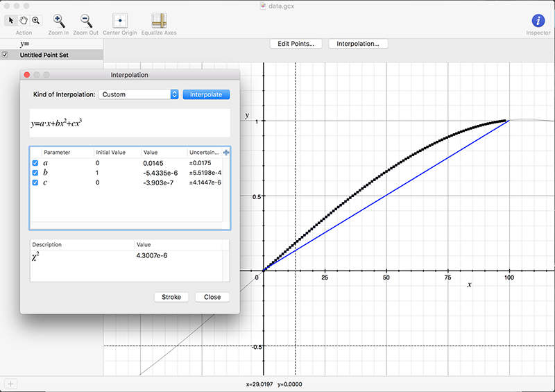Uncheck parameter b checkbox
Viewport: 555px width, 392px height.
pyautogui.click(x=35, y=173)
